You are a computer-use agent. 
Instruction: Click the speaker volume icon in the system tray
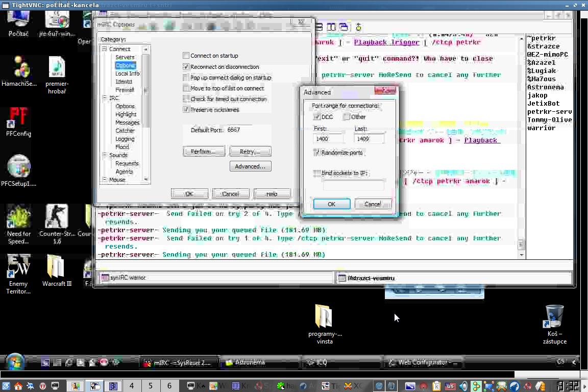(463, 386)
